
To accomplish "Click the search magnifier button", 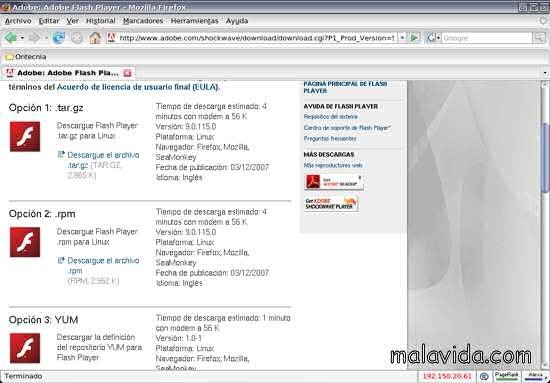I will tap(539, 38).
